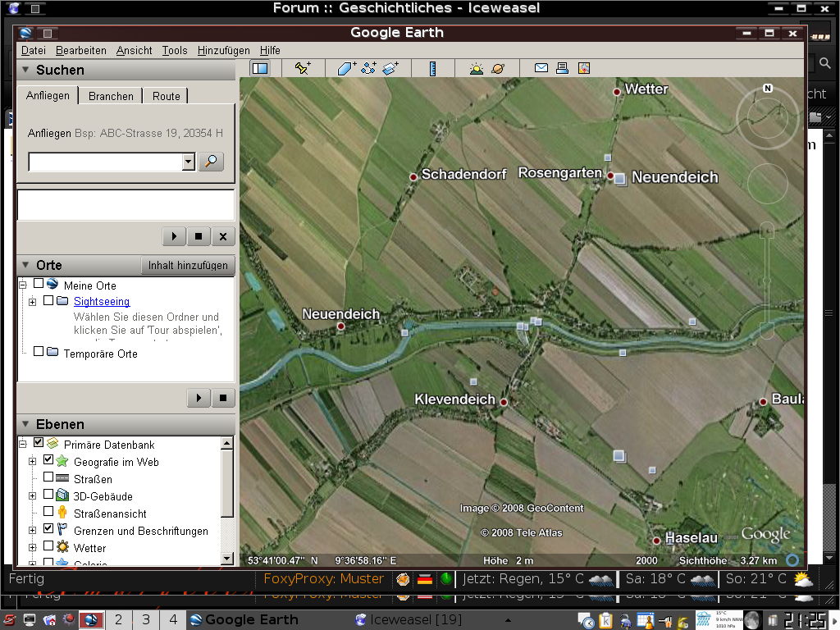Open the Sightseeing link
This screenshot has width=840, height=630.
[x=102, y=302]
